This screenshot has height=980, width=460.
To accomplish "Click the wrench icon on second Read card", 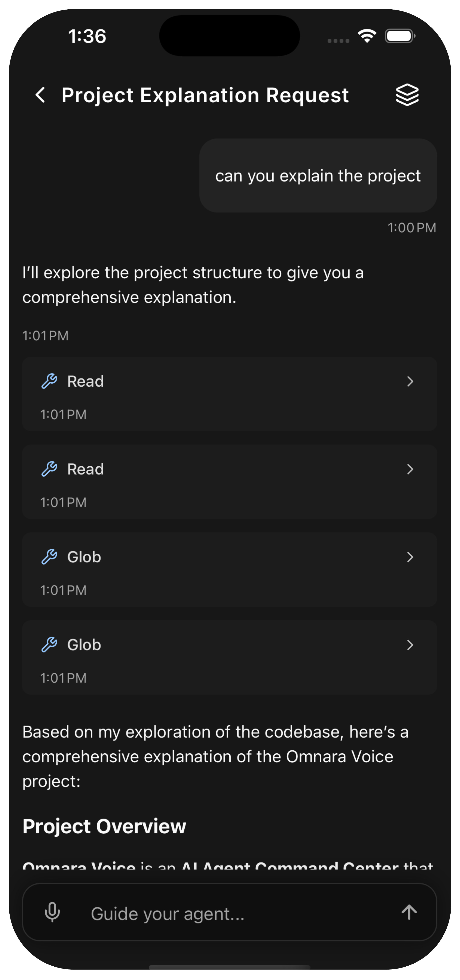I will coord(49,469).
